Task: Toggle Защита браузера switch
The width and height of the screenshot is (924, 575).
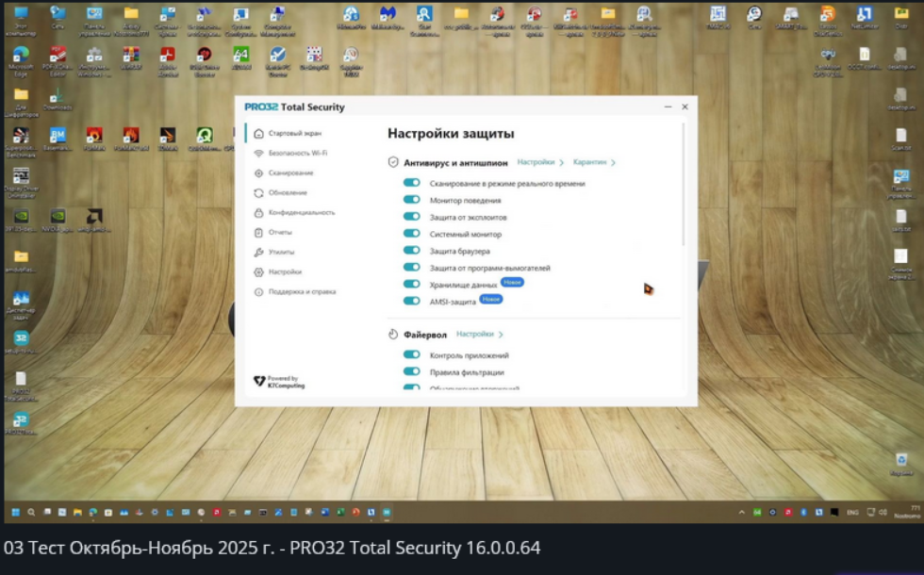Action: coord(411,251)
